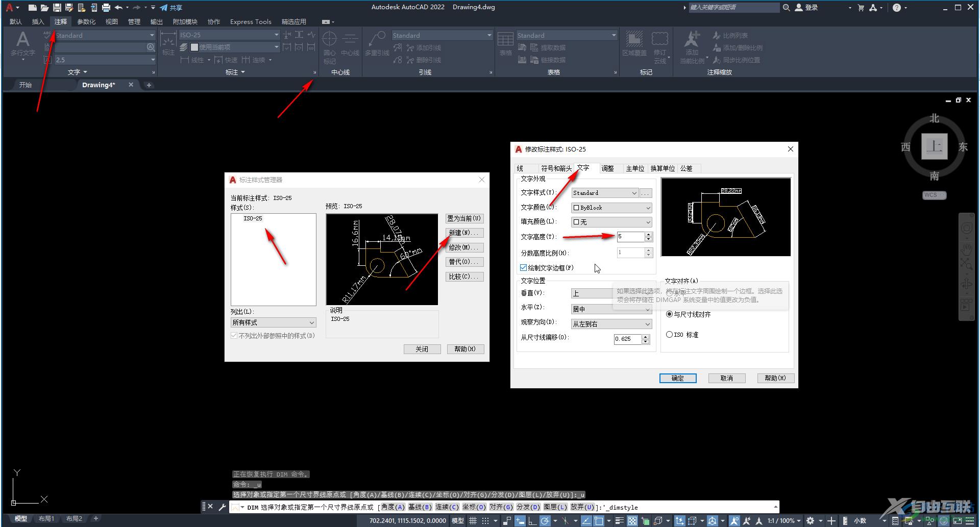Click the search magnifier icon in title bar
This screenshot has width=980, height=527.
tap(786, 8)
